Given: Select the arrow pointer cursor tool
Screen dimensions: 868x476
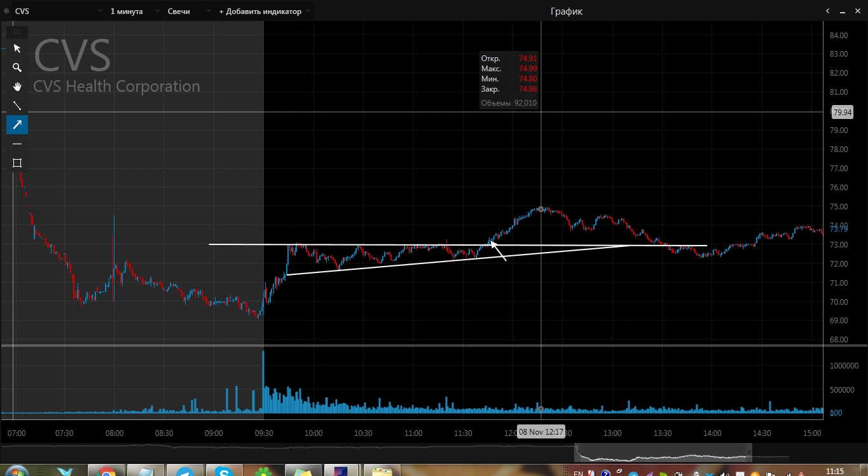Looking at the screenshot, I should (x=17, y=48).
